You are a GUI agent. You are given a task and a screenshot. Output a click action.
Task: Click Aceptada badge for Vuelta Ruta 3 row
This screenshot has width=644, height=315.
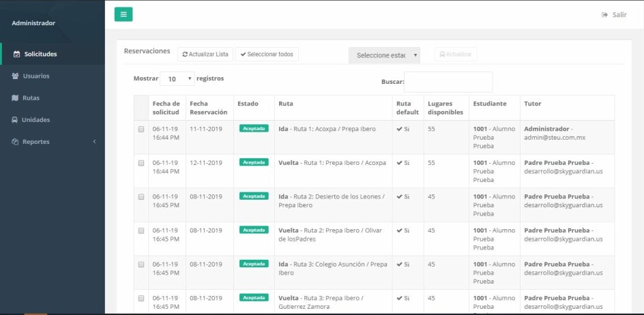[254, 297]
